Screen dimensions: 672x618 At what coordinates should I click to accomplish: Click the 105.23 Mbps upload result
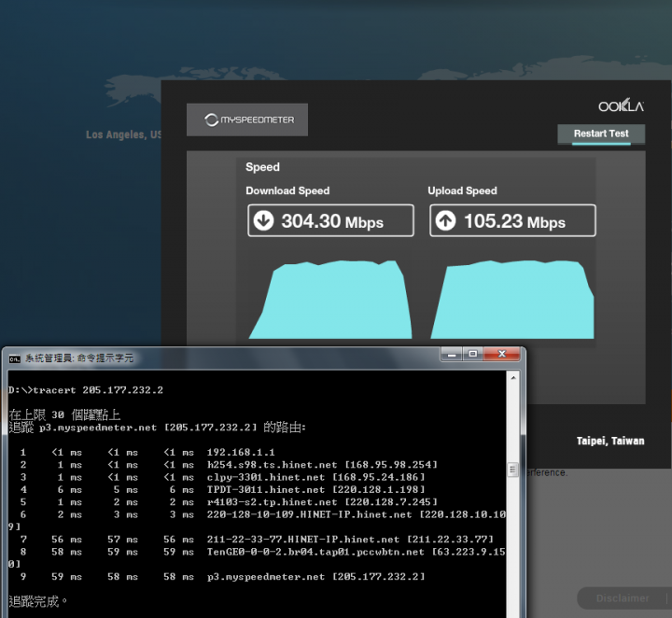coord(512,222)
